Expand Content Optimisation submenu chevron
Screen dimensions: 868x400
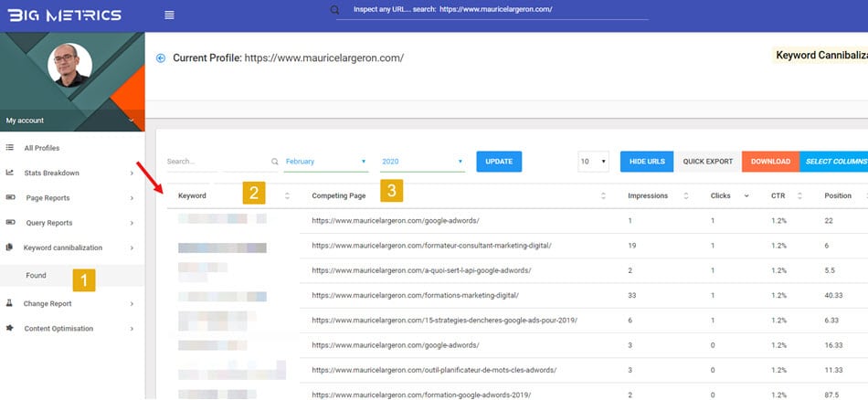pyautogui.click(x=132, y=329)
